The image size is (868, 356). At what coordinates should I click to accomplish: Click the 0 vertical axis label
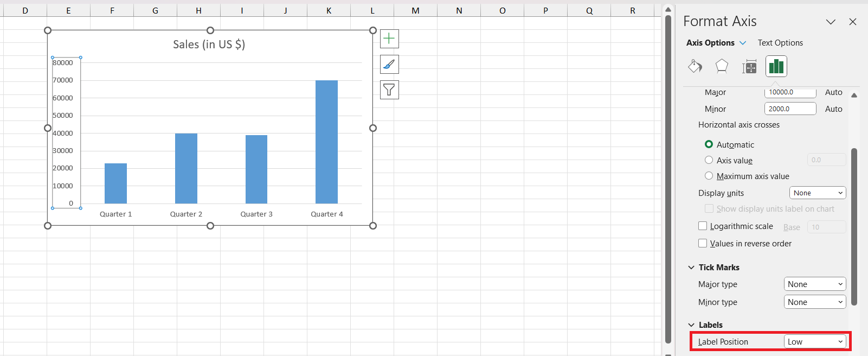tap(71, 204)
